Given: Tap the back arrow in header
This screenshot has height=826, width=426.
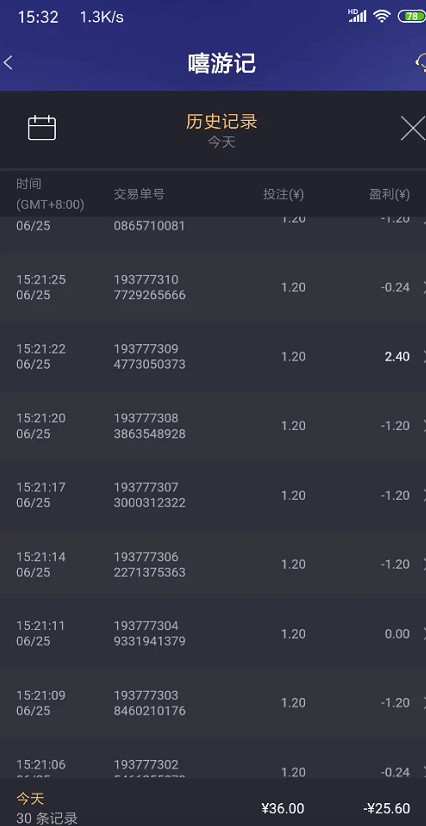Looking at the screenshot, I should tap(7, 63).
